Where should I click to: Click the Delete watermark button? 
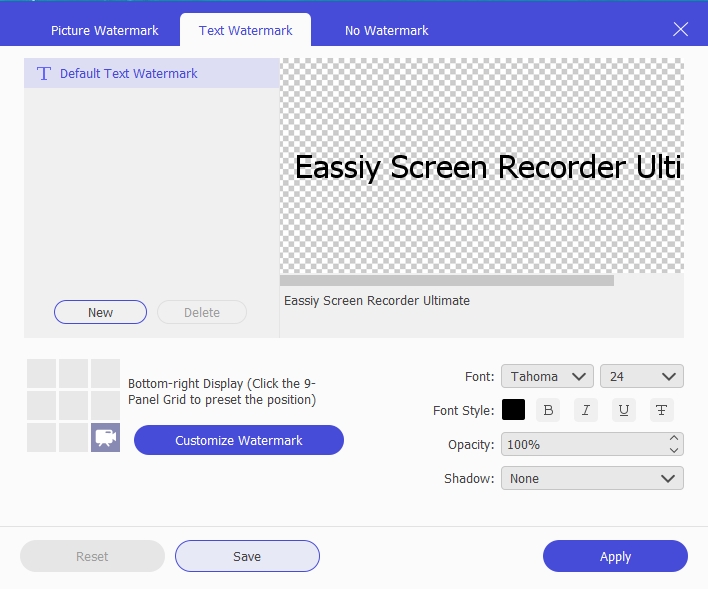(x=202, y=312)
